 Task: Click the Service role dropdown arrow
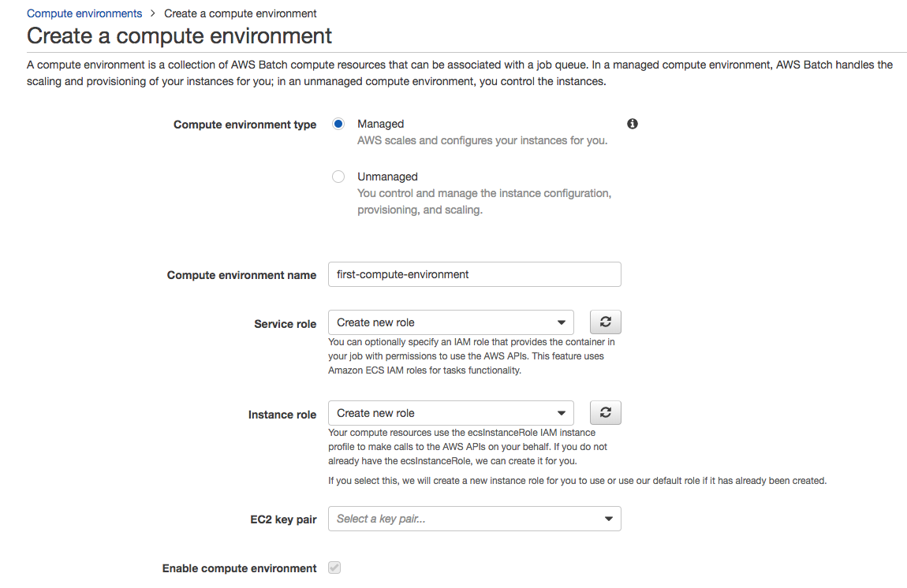point(562,322)
